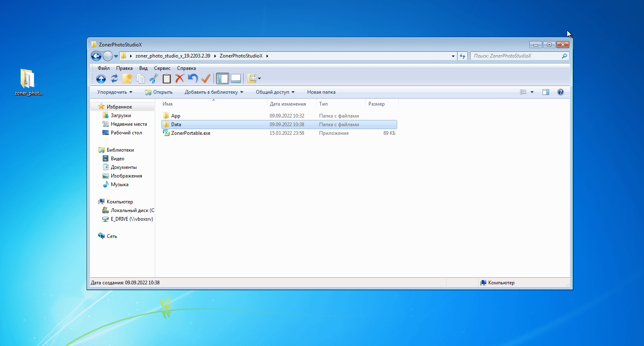This screenshot has height=346, width=644.
Task: Open the view options dropdown arrow
Action: (532, 92)
